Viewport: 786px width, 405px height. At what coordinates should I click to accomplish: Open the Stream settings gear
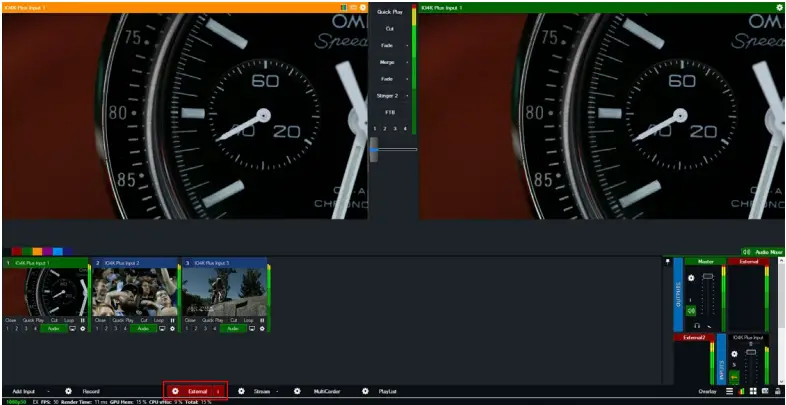point(241,391)
